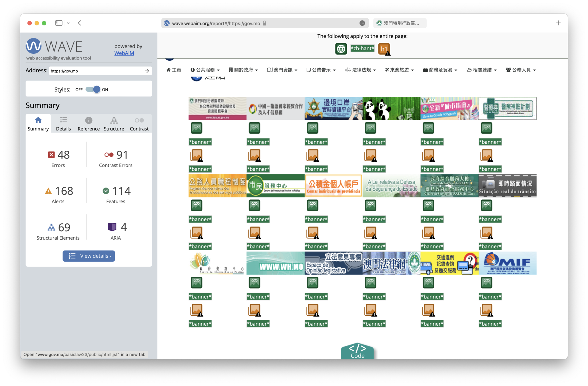Click the h1 heading alert icon
This screenshot has height=386, width=588.
384,49
